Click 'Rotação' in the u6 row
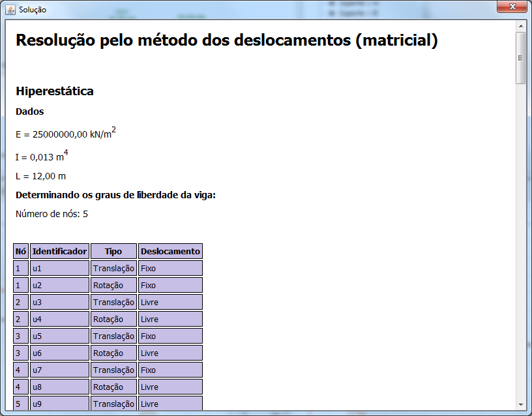 (x=113, y=353)
